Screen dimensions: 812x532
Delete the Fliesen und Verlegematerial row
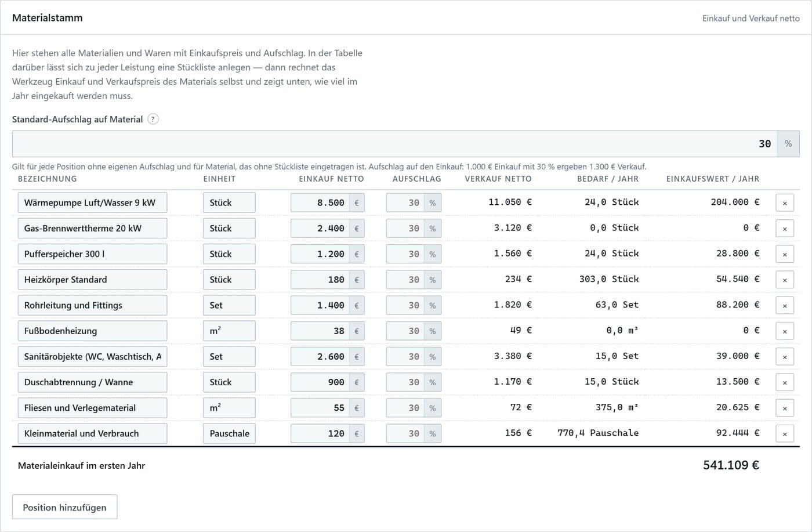785,408
